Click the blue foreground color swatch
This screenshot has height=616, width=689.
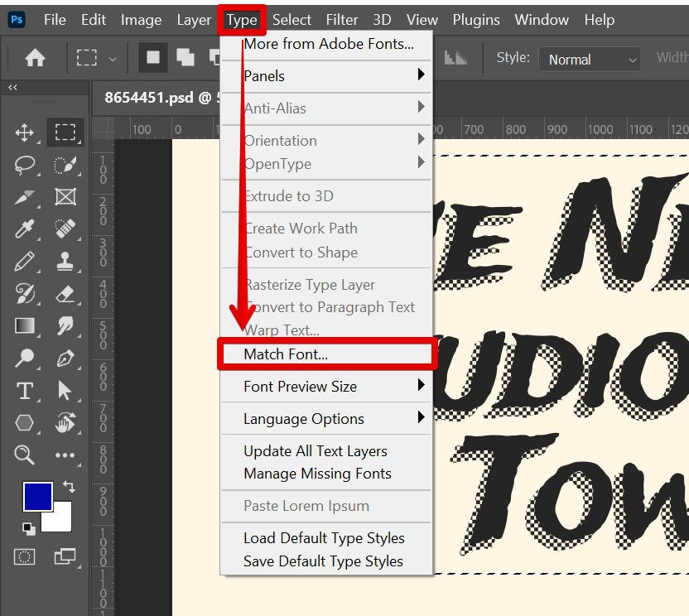point(37,496)
